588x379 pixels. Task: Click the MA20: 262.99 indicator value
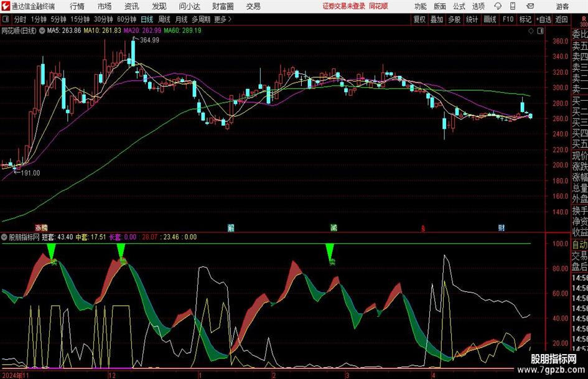click(x=142, y=30)
